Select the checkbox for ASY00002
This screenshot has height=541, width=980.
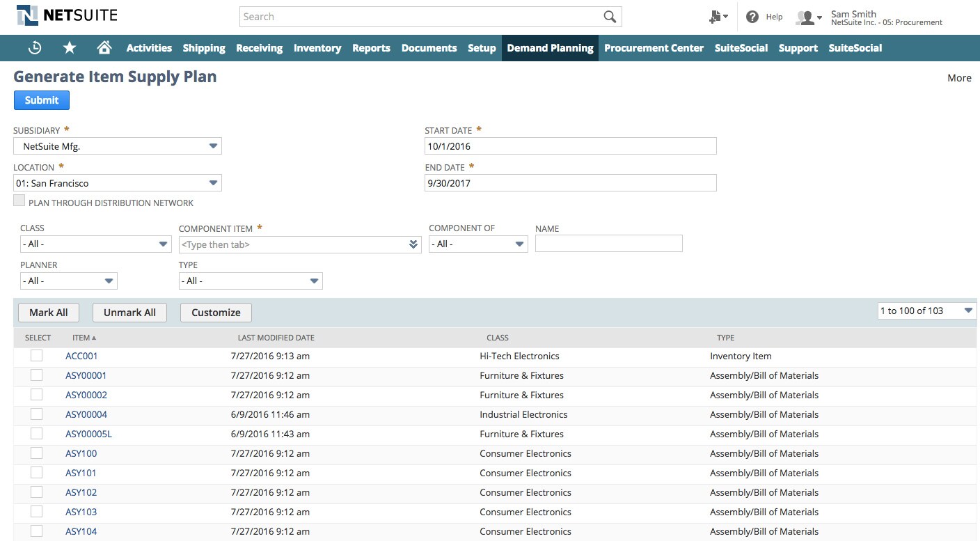(36, 395)
